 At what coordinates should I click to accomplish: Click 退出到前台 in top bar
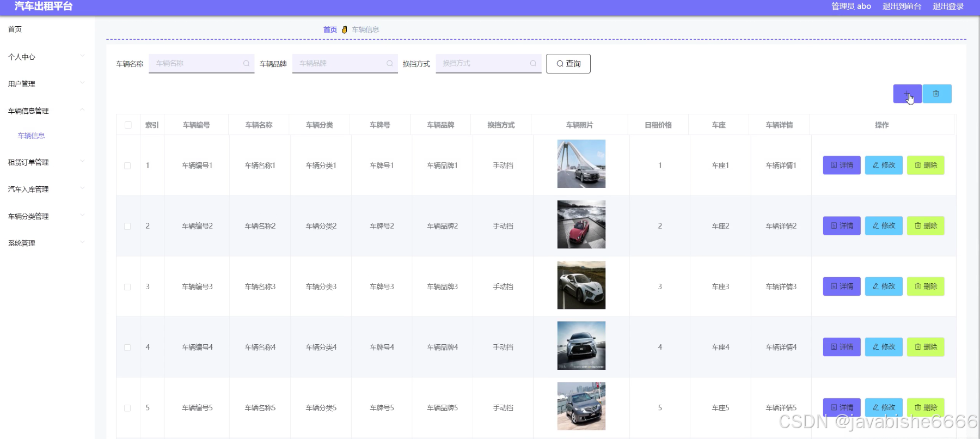(902, 7)
